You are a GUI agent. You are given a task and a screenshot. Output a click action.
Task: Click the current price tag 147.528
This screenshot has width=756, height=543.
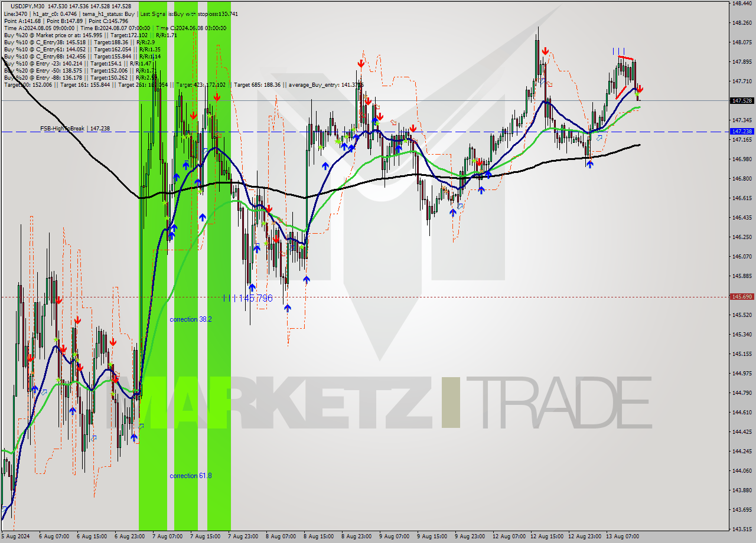742,101
